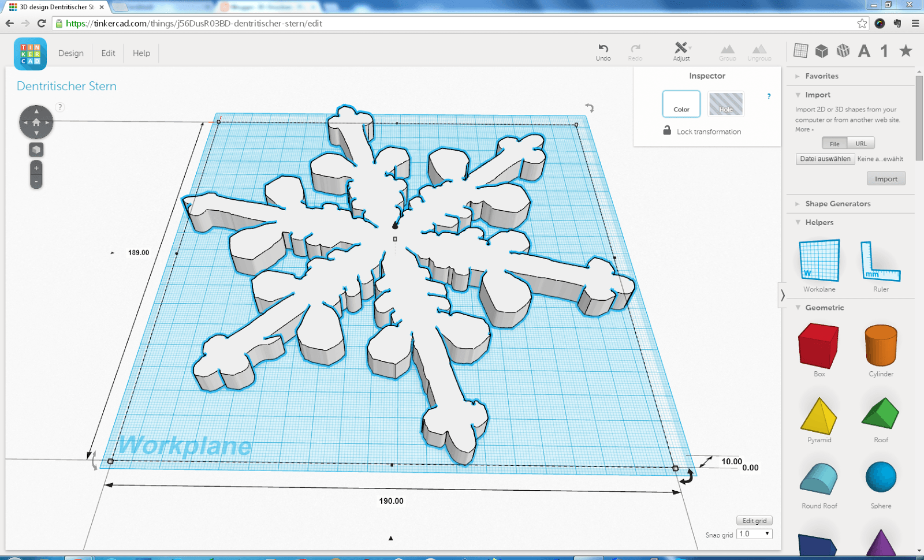Expand the Shape Generators section
This screenshot has height=560, width=924.
[x=837, y=203]
